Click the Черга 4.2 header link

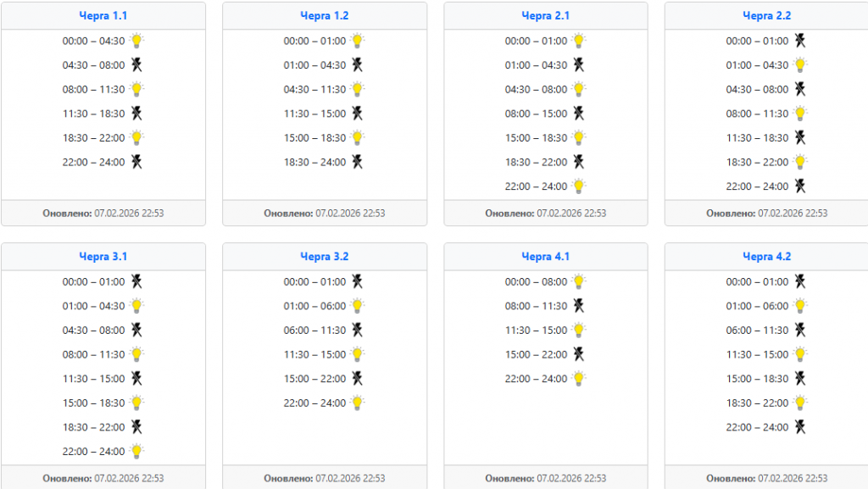coord(767,257)
